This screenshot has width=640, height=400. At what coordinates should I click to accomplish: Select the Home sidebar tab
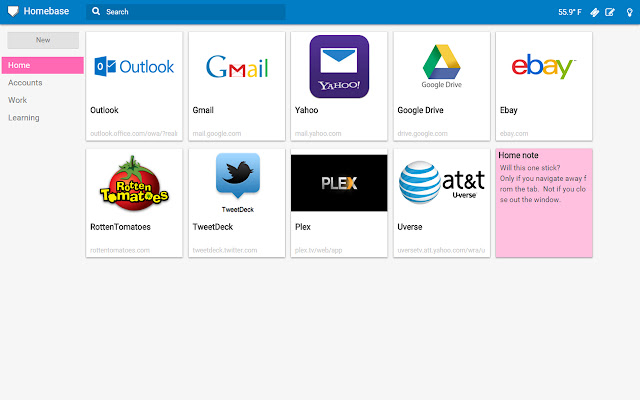[x=42, y=65]
